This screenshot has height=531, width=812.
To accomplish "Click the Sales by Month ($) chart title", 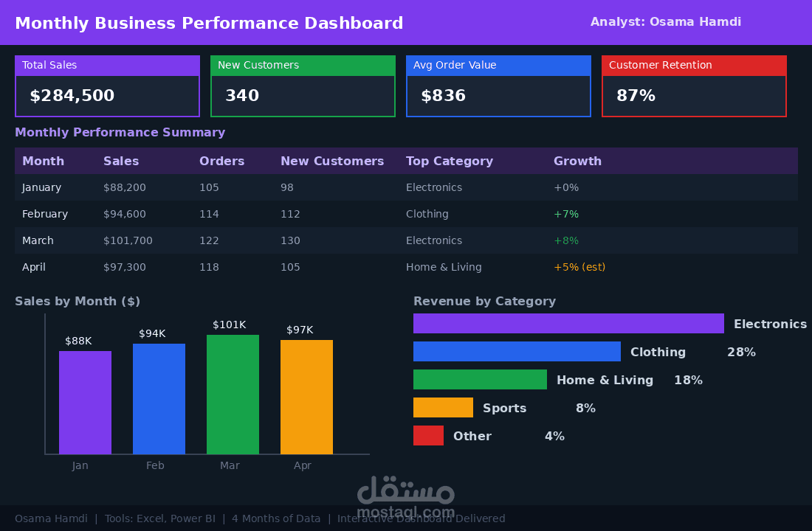I will (x=78, y=301).
